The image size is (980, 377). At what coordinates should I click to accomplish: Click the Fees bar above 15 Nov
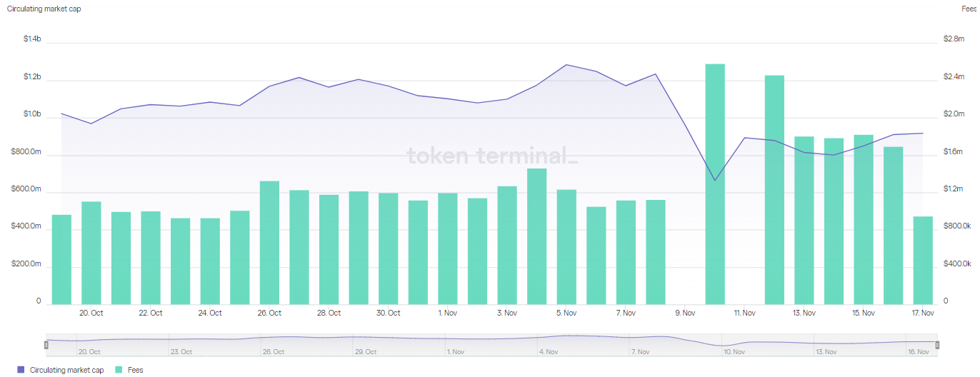(x=864, y=219)
